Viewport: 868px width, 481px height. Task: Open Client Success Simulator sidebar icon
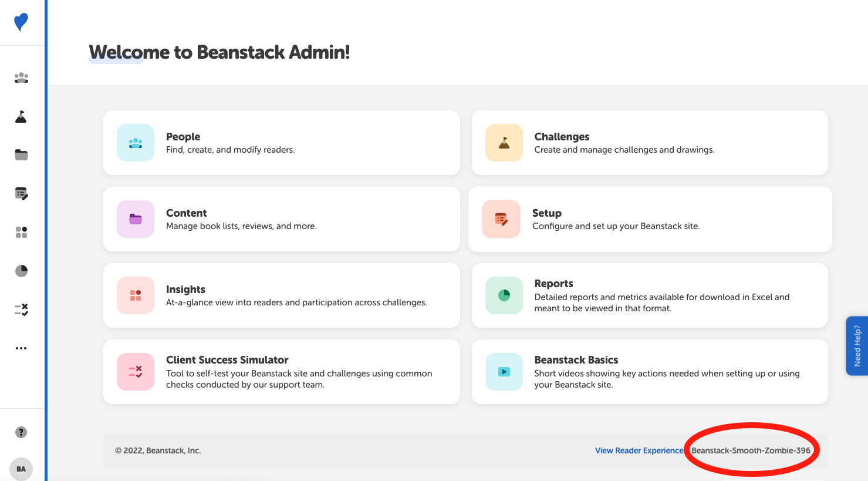[x=21, y=310]
